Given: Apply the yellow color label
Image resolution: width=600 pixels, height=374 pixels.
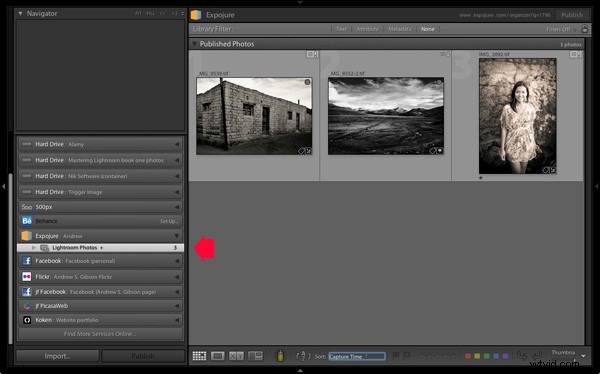Looking at the screenshot, I should tap(477, 356).
